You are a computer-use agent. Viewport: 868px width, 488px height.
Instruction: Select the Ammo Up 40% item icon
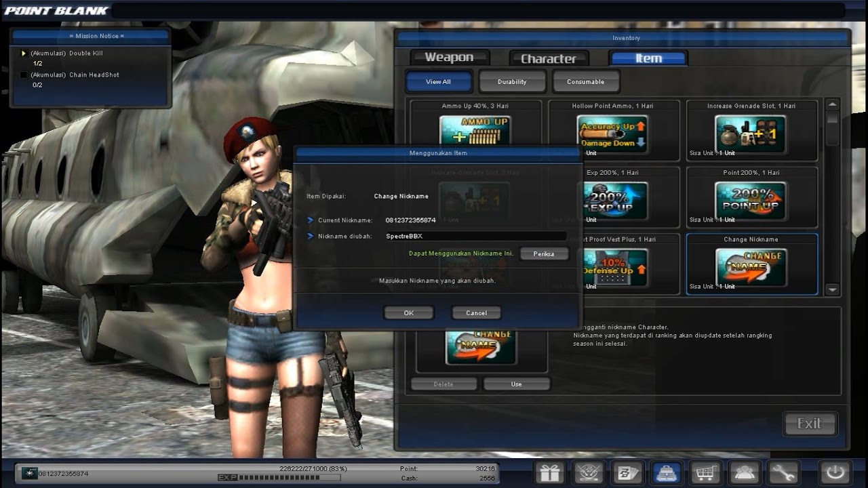[x=475, y=131]
